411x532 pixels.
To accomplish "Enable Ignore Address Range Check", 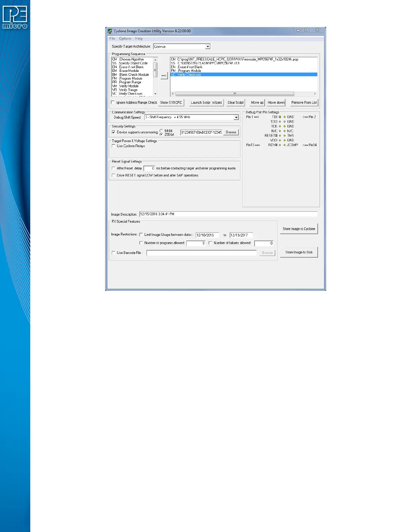I will [x=113, y=102].
